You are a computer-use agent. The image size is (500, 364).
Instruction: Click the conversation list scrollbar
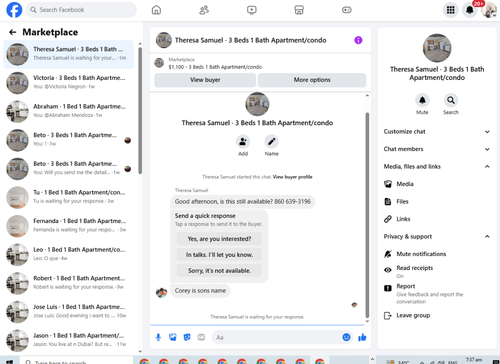pos(140,110)
